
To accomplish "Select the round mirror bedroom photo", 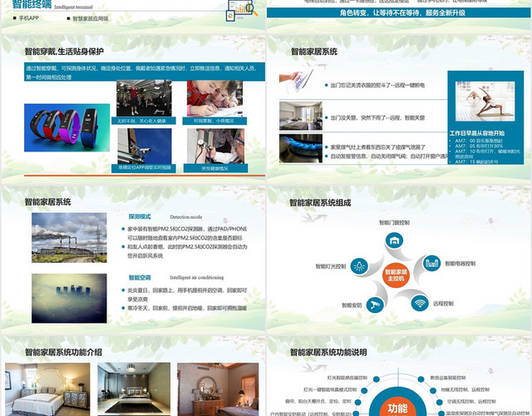I will (218, 389).
